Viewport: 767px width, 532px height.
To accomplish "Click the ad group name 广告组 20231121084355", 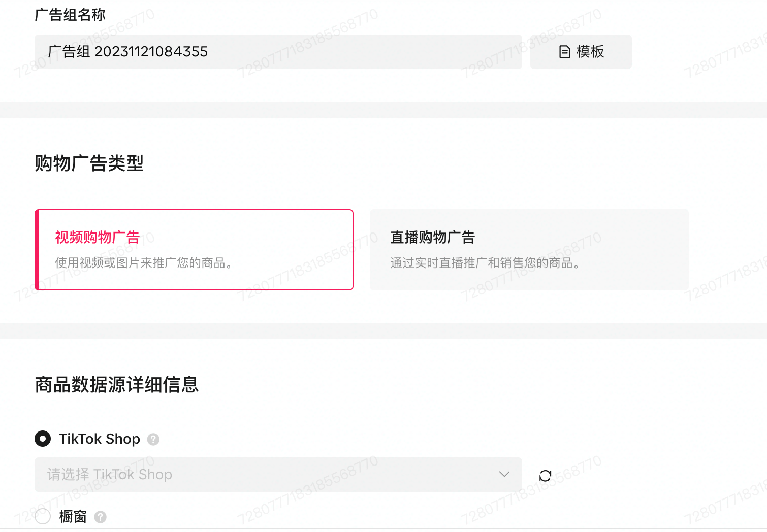I will point(128,51).
